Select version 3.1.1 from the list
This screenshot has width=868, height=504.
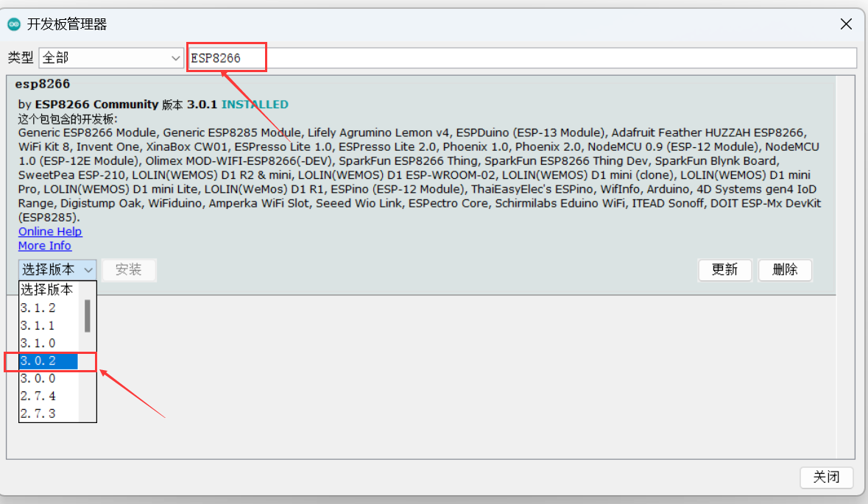pyautogui.click(x=49, y=325)
